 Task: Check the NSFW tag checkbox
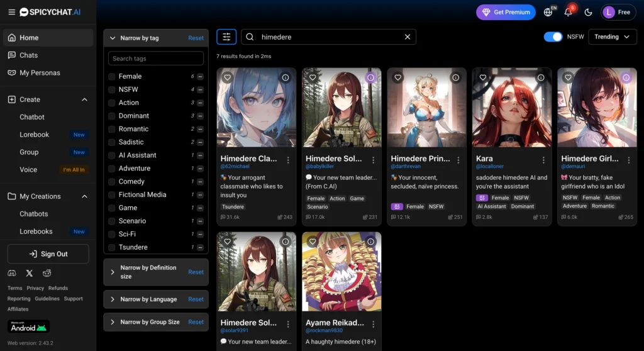click(112, 89)
